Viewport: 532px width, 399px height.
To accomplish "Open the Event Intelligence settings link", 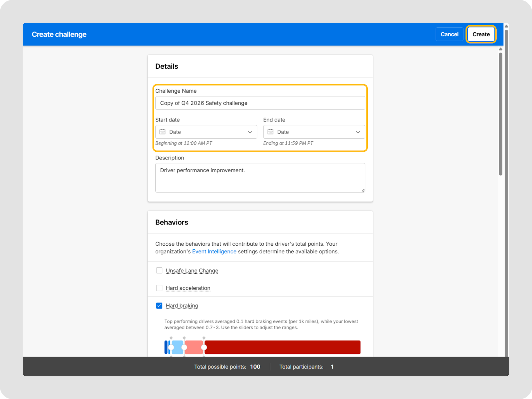I will (x=214, y=252).
